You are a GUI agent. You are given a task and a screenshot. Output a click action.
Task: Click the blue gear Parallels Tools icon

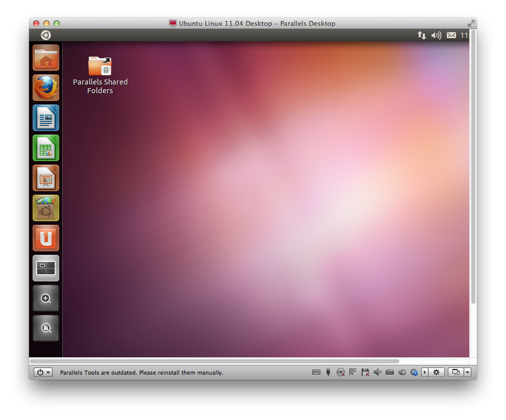[x=414, y=372]
